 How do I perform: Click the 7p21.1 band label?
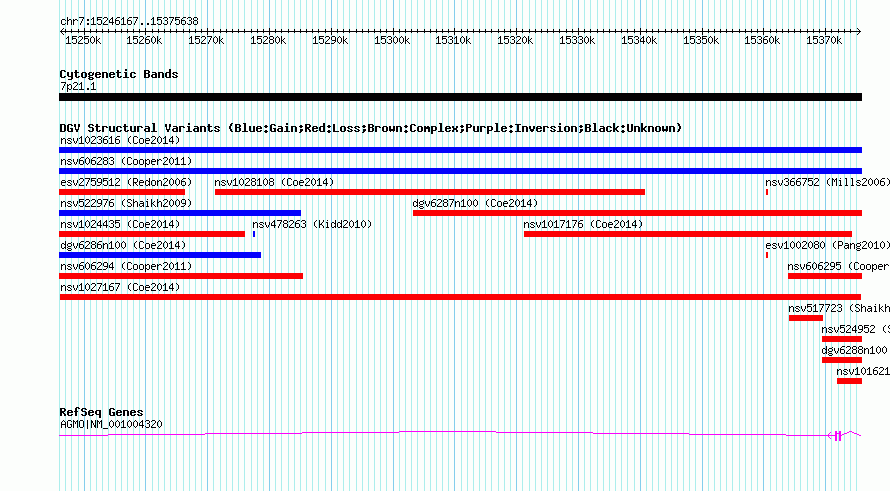78,86
